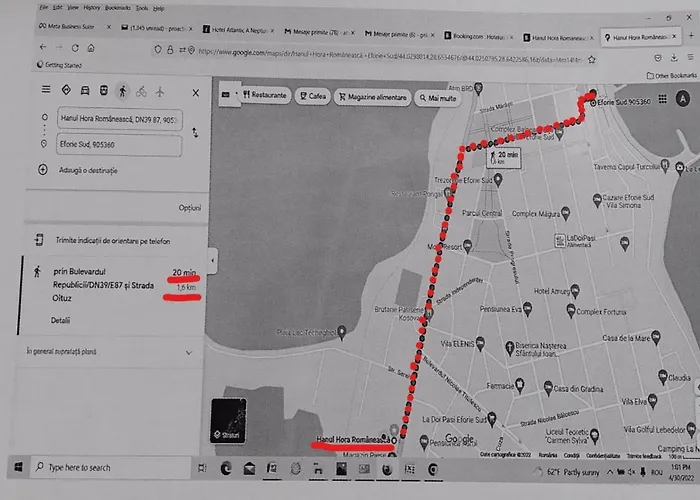Open Other Bookmarks folder
Viewport: 700px width, 500px height.
(x=672, y=75)
